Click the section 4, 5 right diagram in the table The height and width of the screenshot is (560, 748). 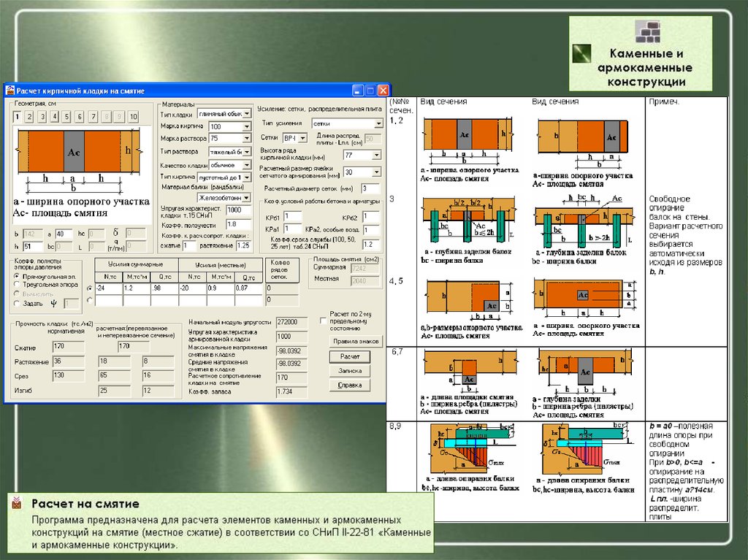584,298
